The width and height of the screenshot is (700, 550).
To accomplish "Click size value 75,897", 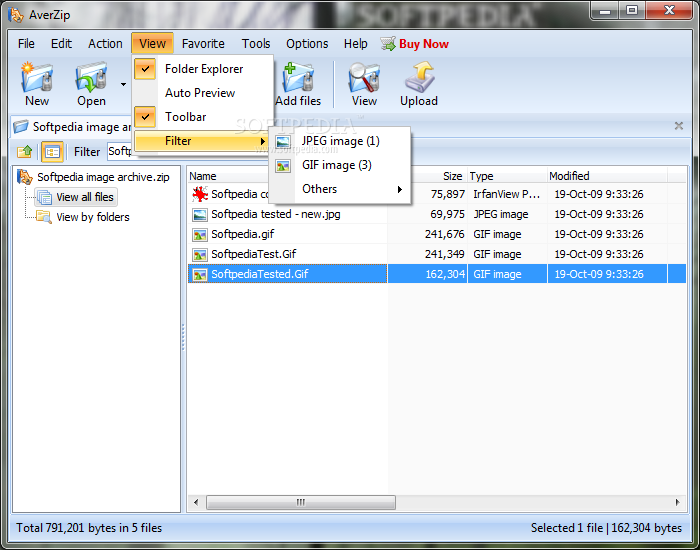I will tap(448, 194).
